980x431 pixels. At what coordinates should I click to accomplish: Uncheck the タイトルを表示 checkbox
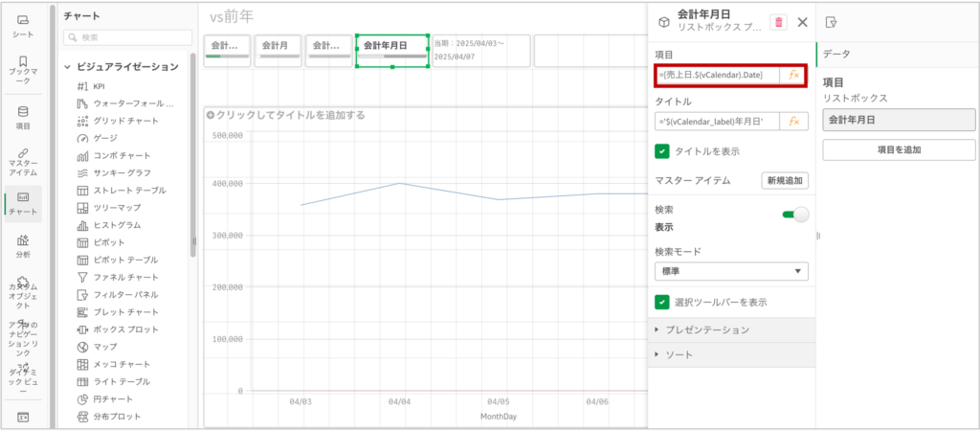[x=662, y=151]
